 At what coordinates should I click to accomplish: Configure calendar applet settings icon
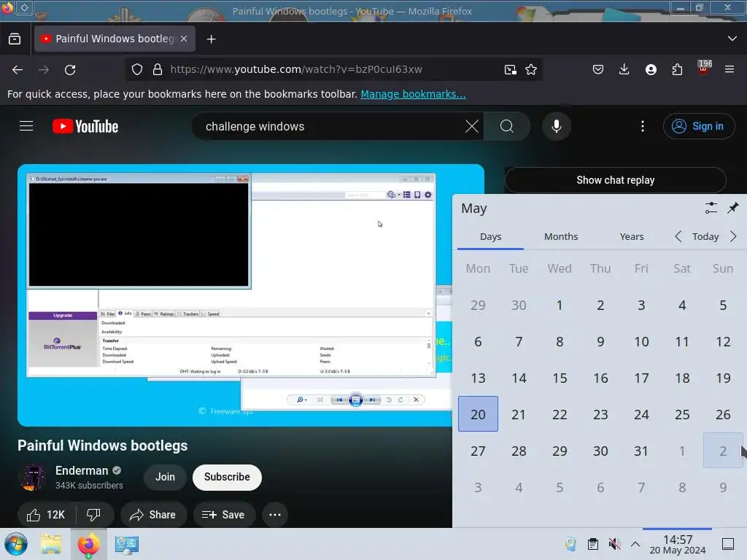(711, 208)
